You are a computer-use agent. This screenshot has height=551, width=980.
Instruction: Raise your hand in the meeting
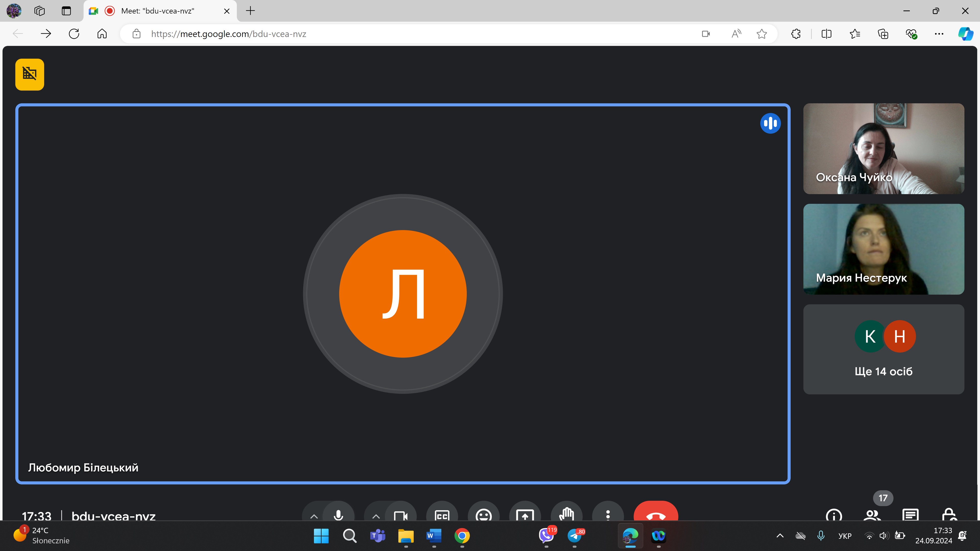pos(566,515)
